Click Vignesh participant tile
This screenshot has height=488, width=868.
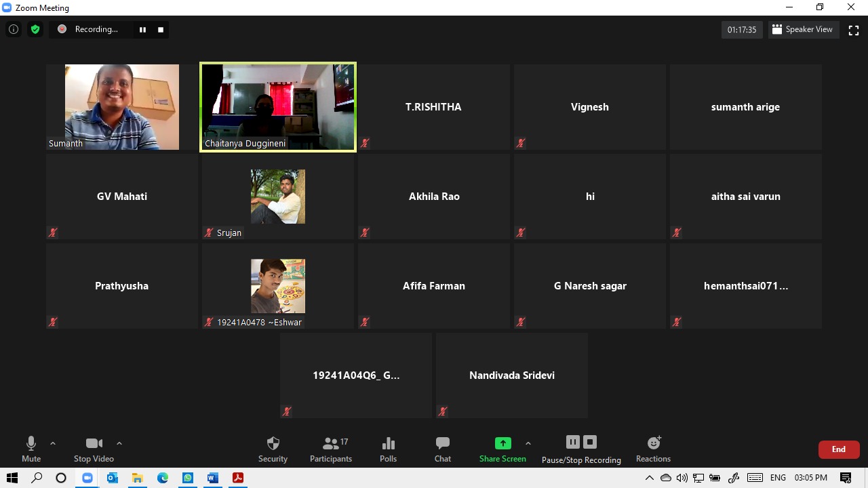pos(590,107)
